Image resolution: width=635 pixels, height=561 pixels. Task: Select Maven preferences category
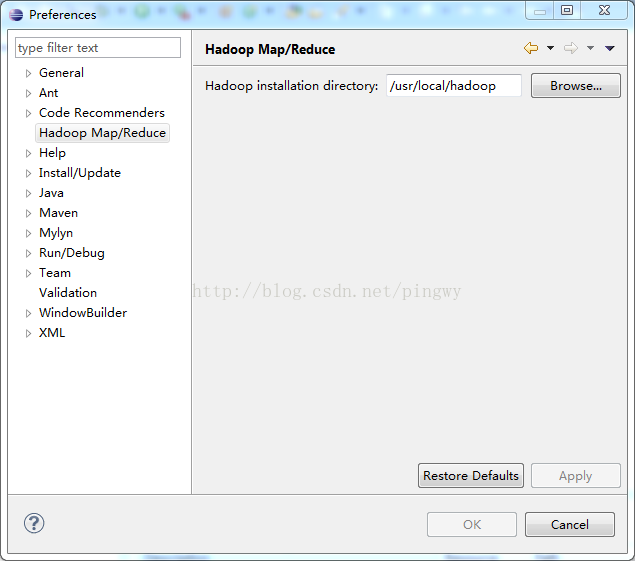tap(58, 213)
